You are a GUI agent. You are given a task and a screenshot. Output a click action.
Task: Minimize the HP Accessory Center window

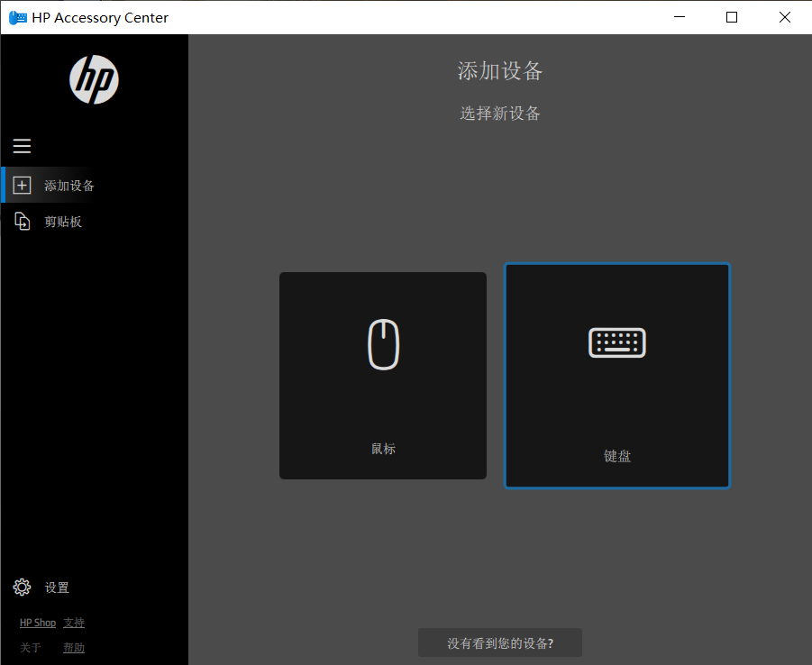[680, 17]
